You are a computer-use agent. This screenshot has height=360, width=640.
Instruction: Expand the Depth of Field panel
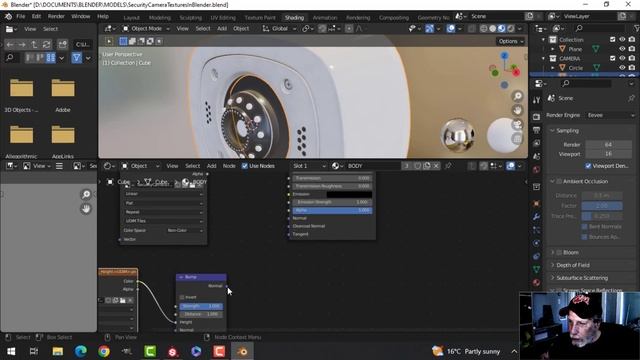(553, 265)
